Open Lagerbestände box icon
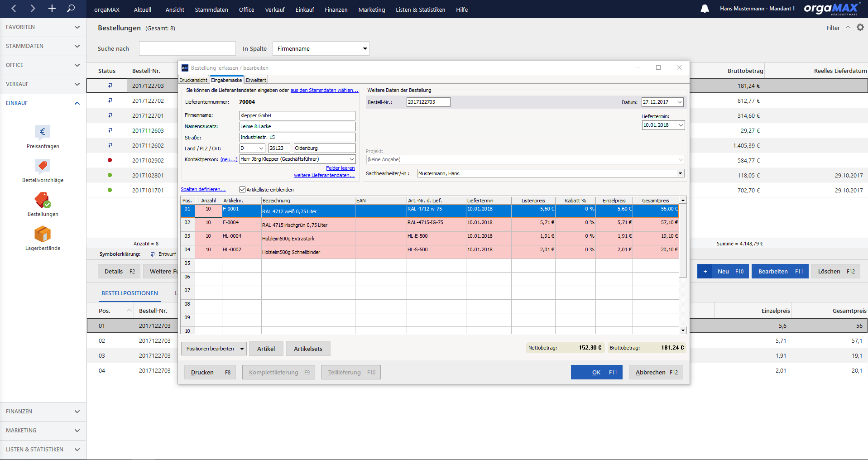Viewport: 868px width, 460px height. (x=43, y=234)
